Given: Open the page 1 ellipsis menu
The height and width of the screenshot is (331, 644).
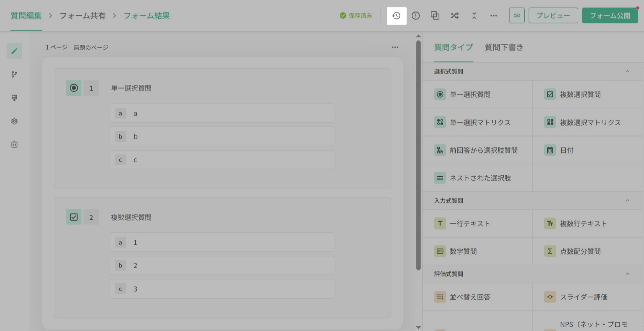Looking at the screenshot, I should (395, 47).
